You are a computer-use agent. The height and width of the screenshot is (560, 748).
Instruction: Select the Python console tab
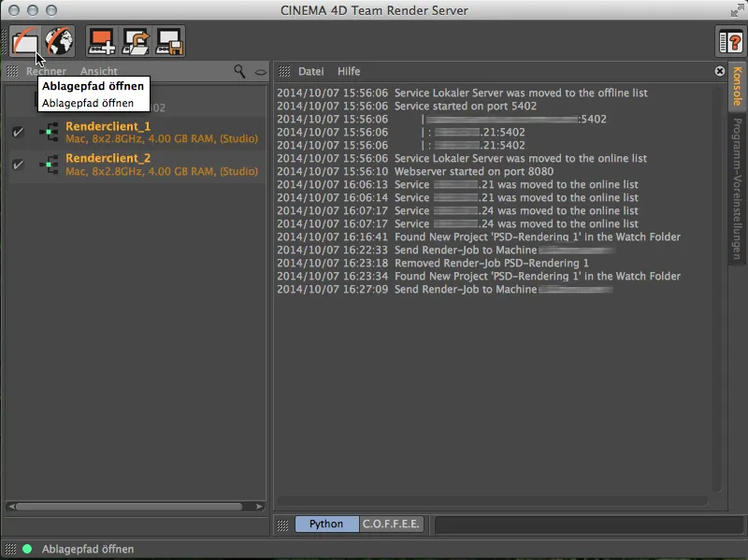click(x=326, y=524)
